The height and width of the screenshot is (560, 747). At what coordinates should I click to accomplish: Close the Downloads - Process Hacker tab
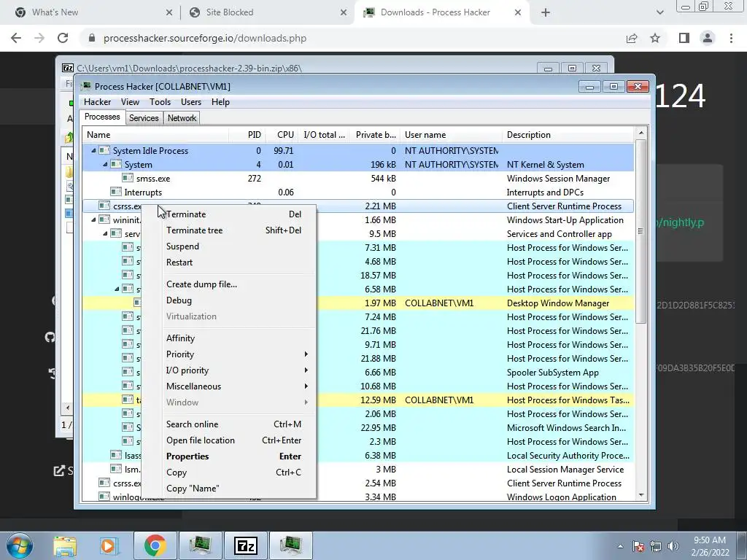coord(518,13)
